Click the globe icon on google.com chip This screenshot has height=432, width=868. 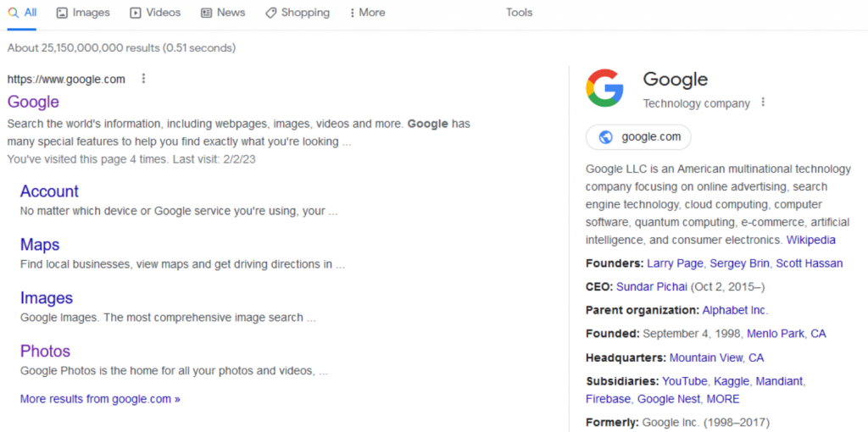[605, 137]
